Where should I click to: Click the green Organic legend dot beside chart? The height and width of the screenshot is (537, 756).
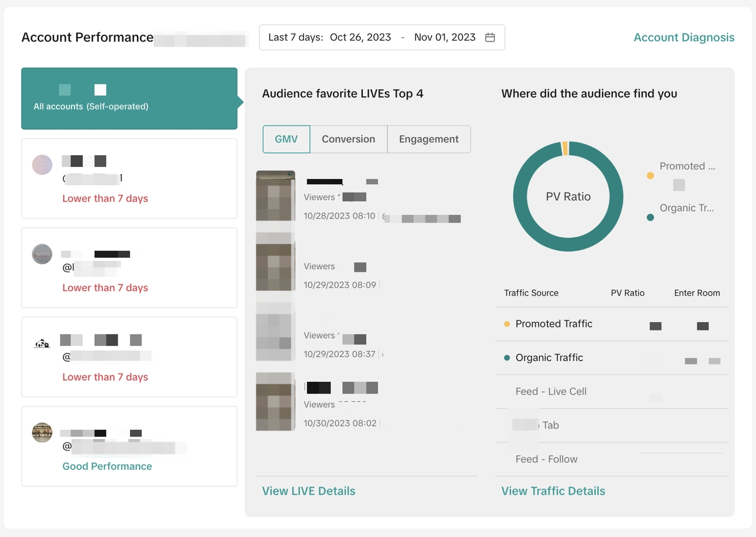coord(650,217)
